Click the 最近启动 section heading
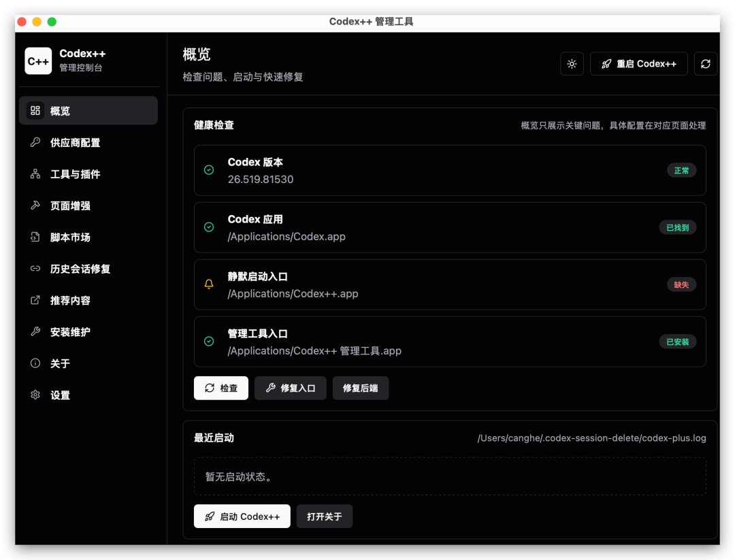The image size is (735, 560). [214, 438]
